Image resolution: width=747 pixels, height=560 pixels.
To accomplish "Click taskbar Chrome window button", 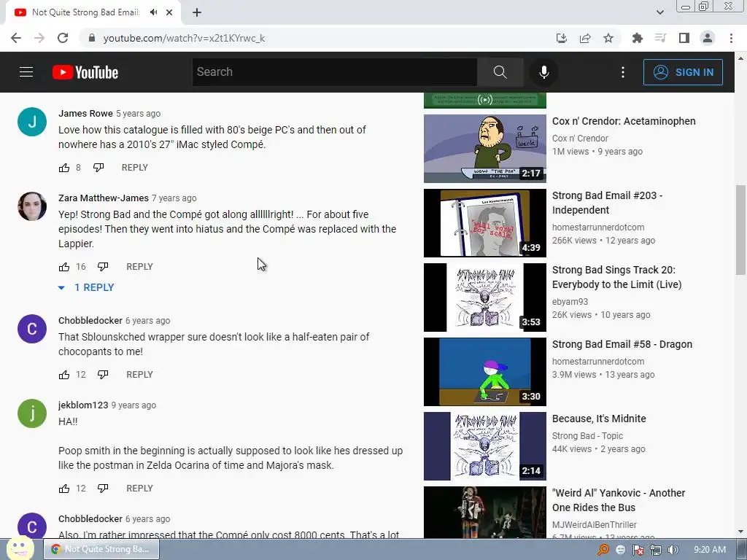I will tap(101, 549).
